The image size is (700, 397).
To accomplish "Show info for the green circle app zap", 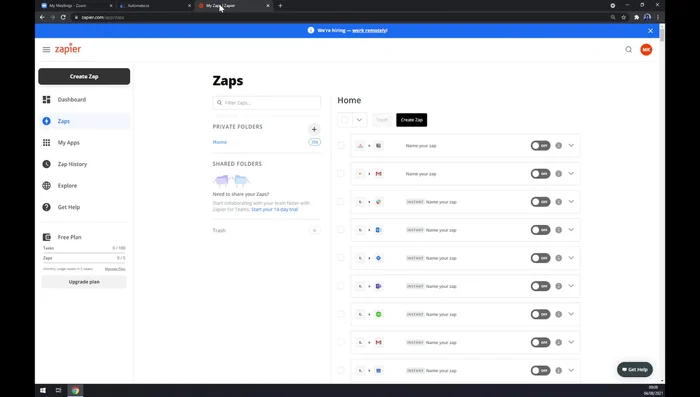I will pos(558,314).
